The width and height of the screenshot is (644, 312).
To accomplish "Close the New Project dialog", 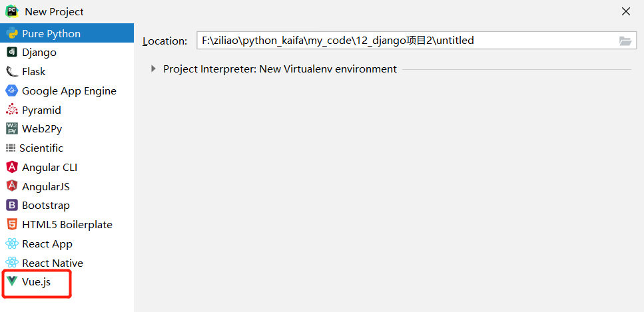I will 626,11.
